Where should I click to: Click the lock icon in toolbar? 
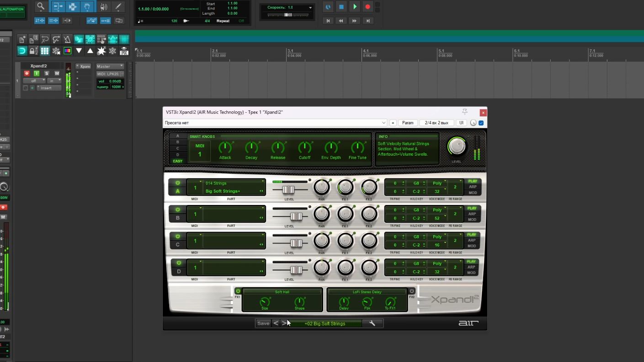point(33,51)
